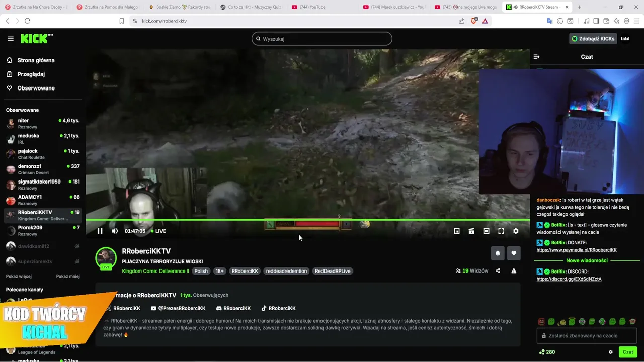The width and height of the screenshot is (644, 362).
Task: Open pajalock channel in followed list
Action: click(x=43, y=154)
